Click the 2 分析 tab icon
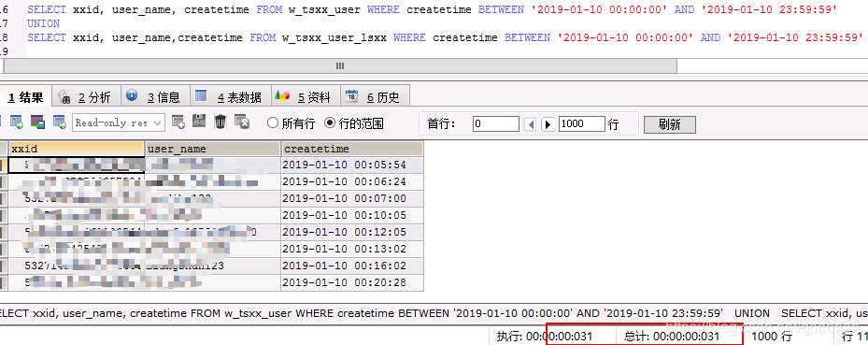The width and height of the screenshot is (868, 345). [64, 97]
